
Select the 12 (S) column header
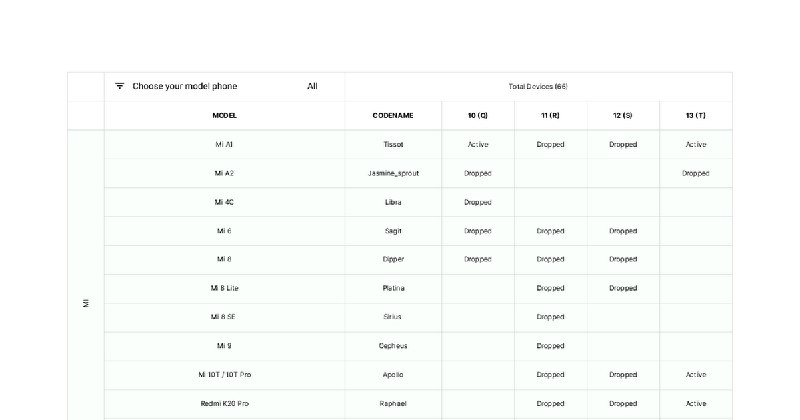[x=622, y=115]
